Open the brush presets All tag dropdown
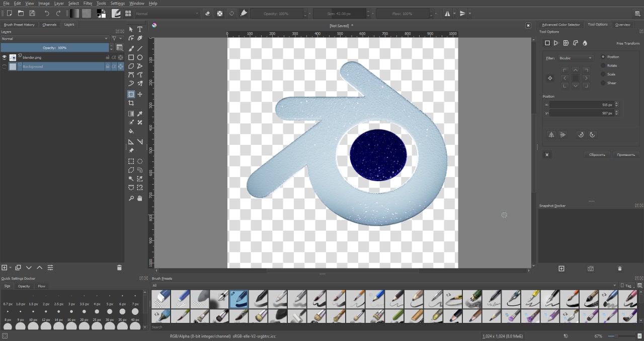 pyautogui.click(x=384, y=286)
